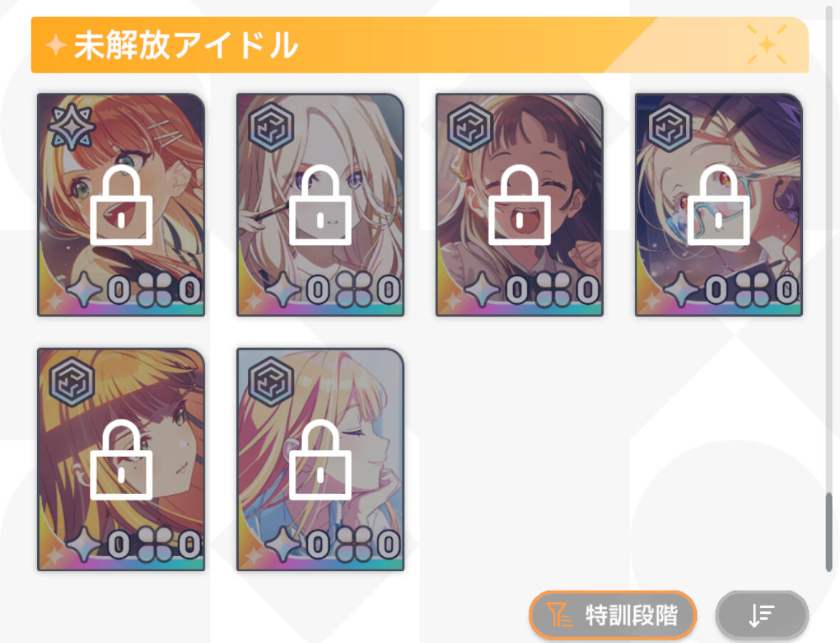Click the hexagon type badge on the neon-glasses idol

click(669, 127)
